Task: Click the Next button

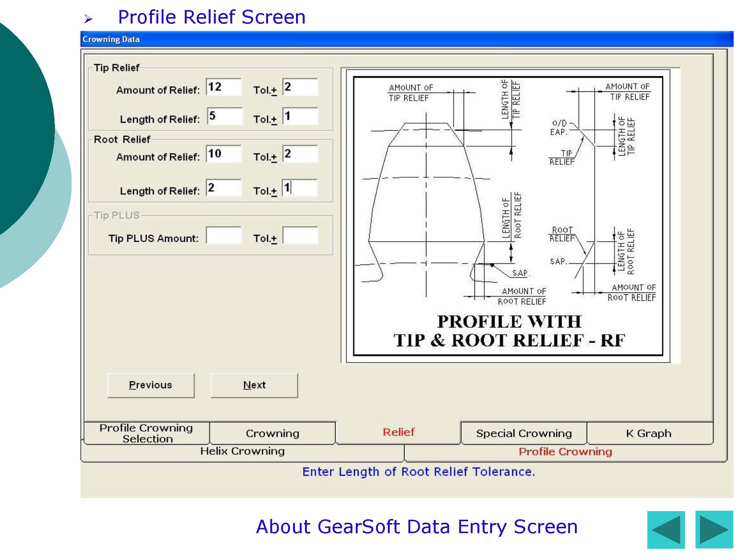Action: [x=254, y=385]
